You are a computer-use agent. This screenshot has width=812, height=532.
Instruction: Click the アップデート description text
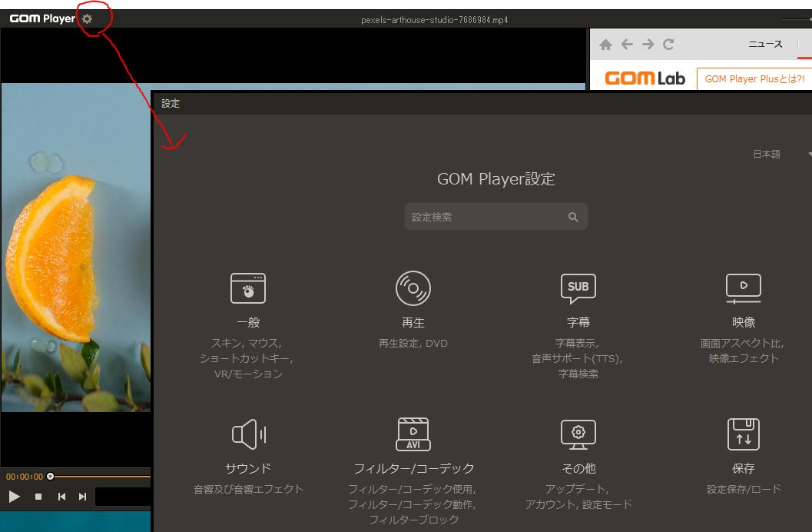[576, 489]
